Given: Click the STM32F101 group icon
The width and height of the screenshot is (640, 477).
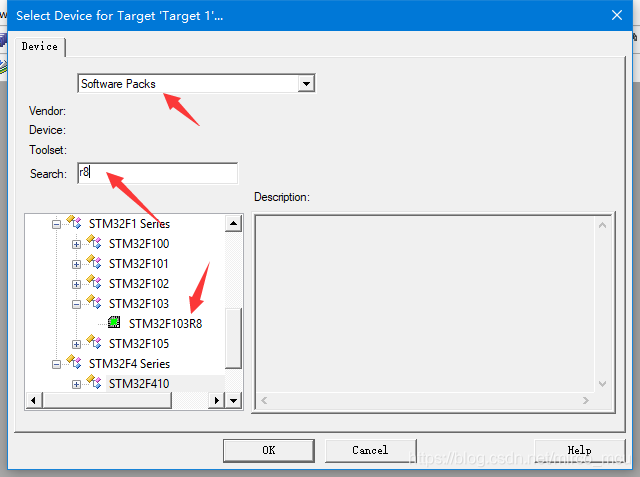Looking at the screenshot, I should [94, 262].
